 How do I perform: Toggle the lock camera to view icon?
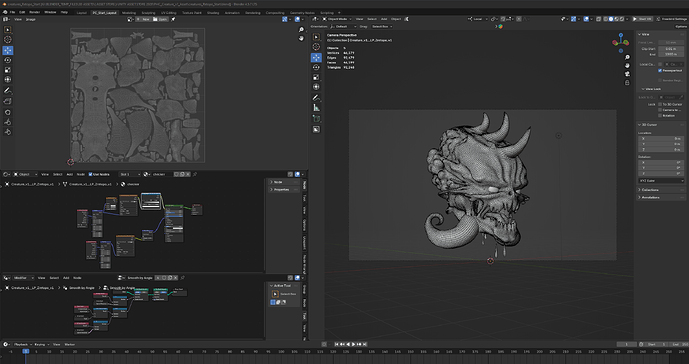click(x=627, y=82)
